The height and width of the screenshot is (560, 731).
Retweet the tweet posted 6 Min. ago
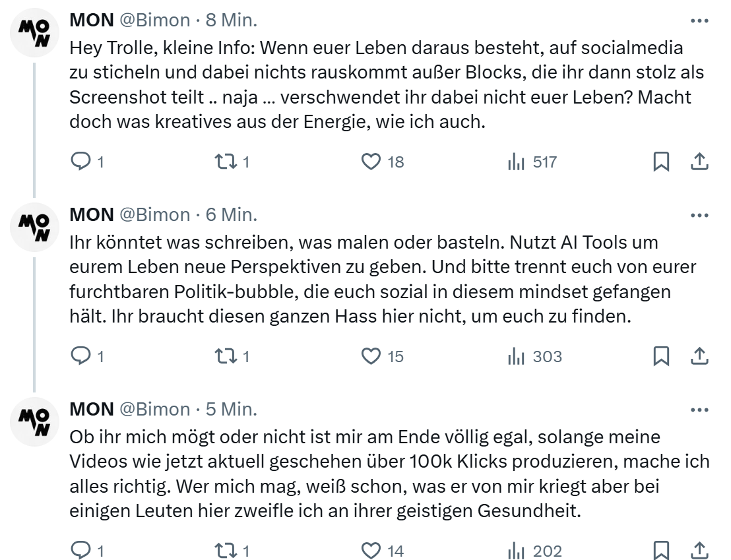tap(226, 357)
